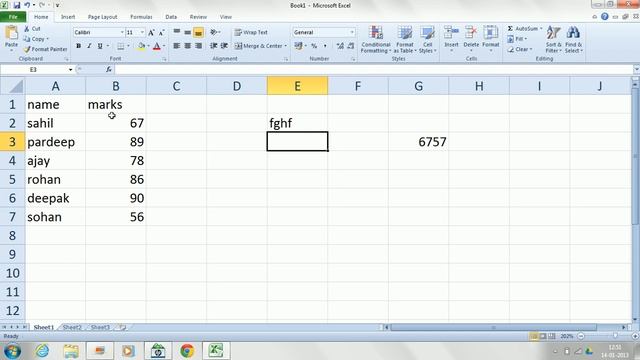Screen dimensions: 640x360
Task: Click the Cut scissors icon
Action: point(27,29)
